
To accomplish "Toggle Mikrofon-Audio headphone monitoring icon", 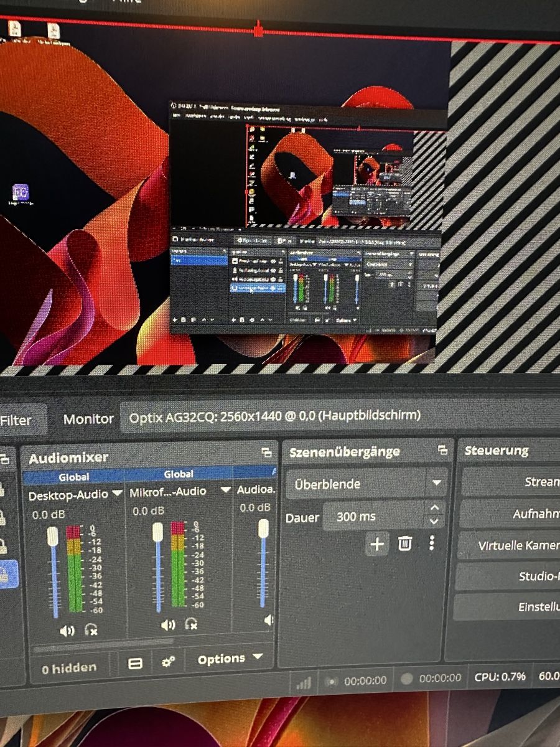I will coord(192,624).
